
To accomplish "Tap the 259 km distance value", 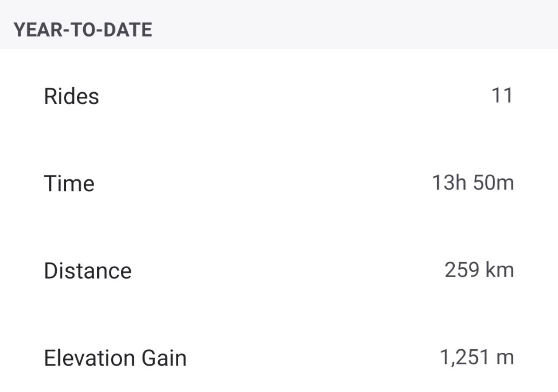I will pyautogui.click(x=479, y=270).
